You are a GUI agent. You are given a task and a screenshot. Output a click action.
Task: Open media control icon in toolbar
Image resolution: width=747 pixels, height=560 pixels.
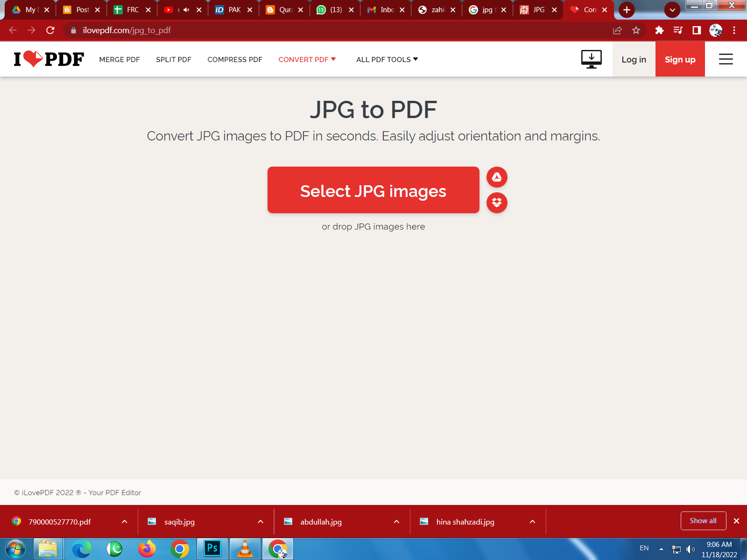[x=678, y=30]
